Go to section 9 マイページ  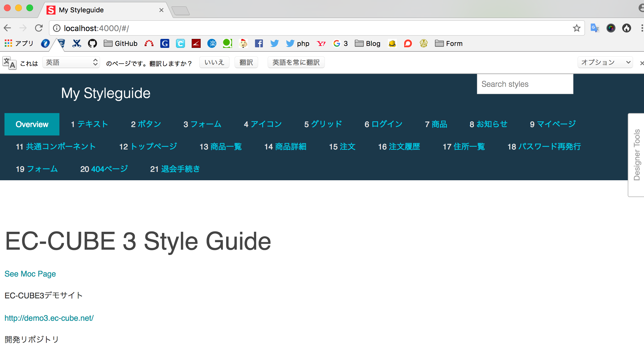553,124
